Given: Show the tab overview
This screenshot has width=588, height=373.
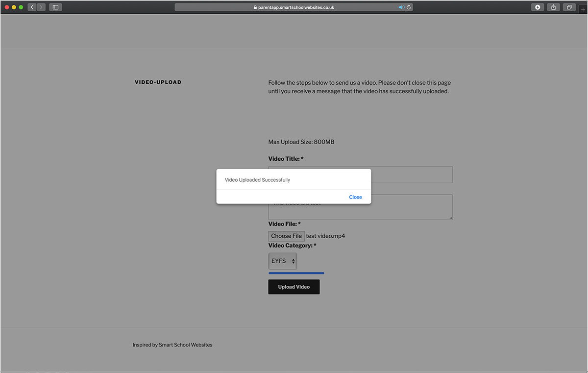Looking at the screenshot, I should tap(569, 7).
